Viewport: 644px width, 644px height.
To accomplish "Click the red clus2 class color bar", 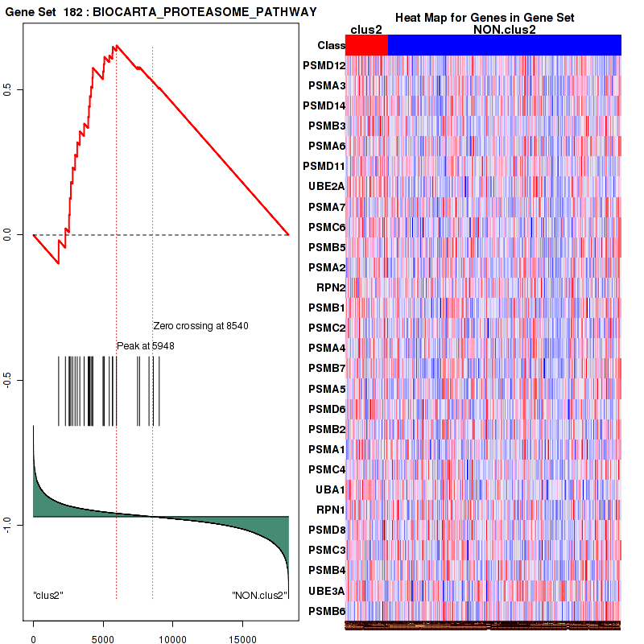I will [x=366, y=46].
